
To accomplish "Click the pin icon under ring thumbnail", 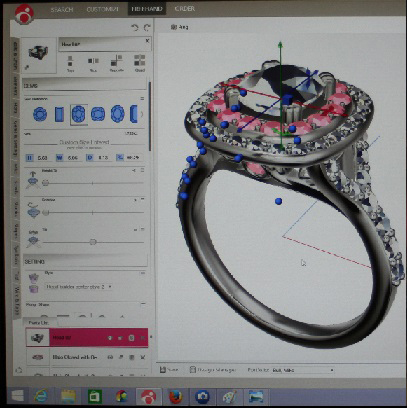I will [x=27, y=68].
